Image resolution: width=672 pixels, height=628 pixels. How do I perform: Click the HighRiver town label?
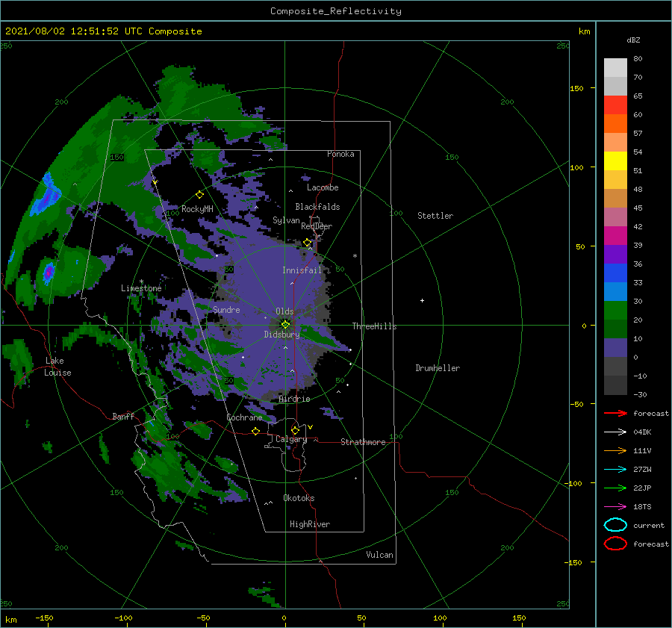[x=309, y=524]
